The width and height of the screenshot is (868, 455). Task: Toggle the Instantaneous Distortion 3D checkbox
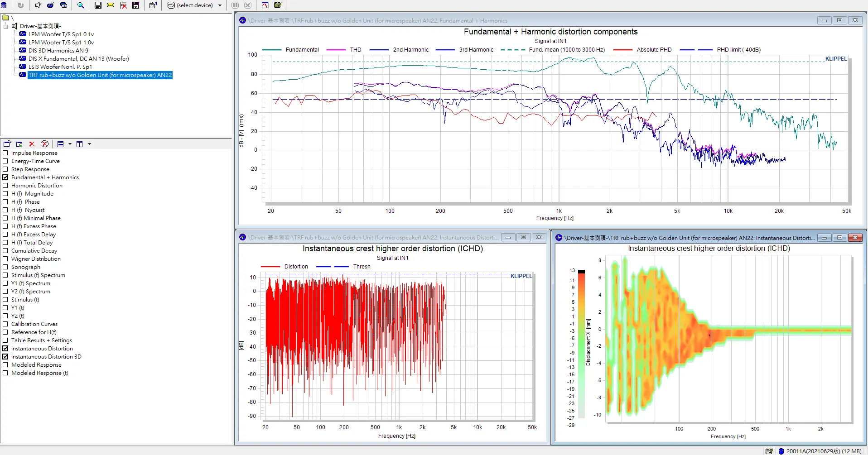click(x=5, y=357)
